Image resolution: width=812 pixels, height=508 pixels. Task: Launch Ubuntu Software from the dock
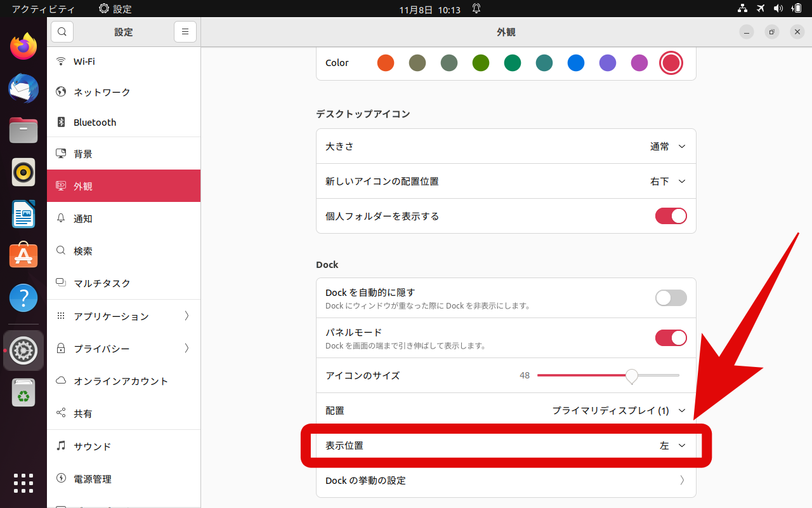tap(23, 255)
